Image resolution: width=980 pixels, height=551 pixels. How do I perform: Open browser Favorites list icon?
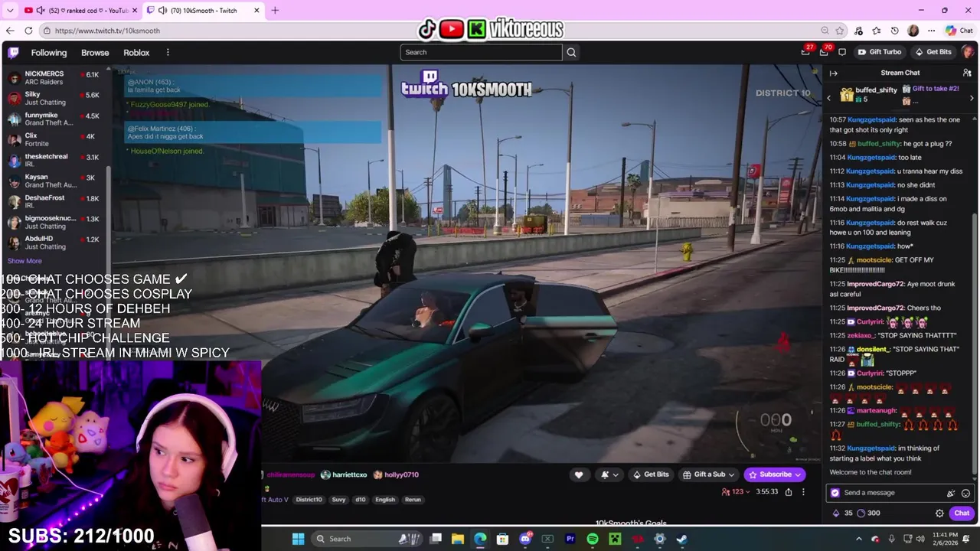(876, 31)
